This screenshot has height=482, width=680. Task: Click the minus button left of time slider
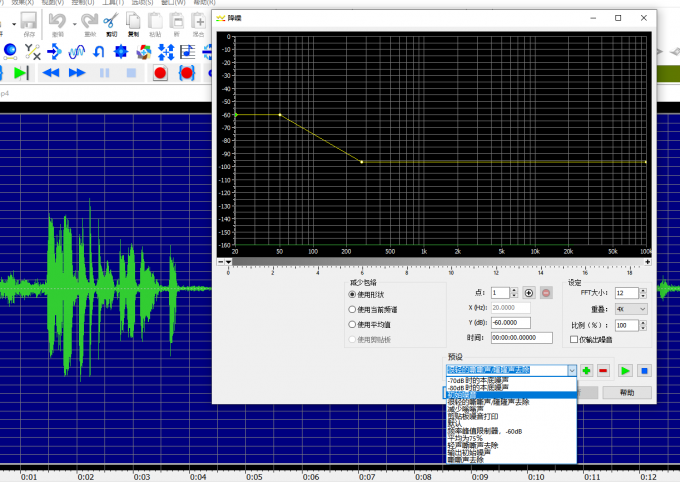click(x=221, y=262)
